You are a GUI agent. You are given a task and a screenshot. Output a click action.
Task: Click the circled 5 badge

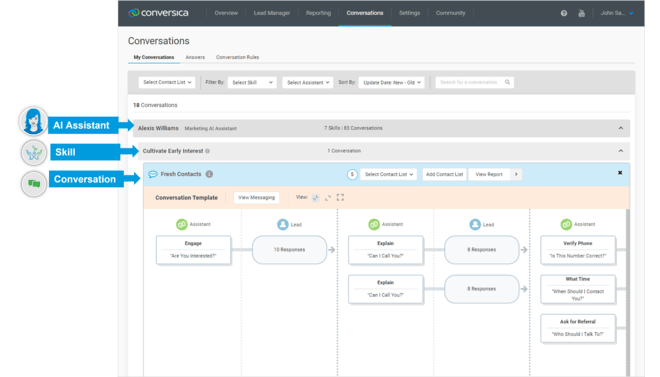pos(352,174)
